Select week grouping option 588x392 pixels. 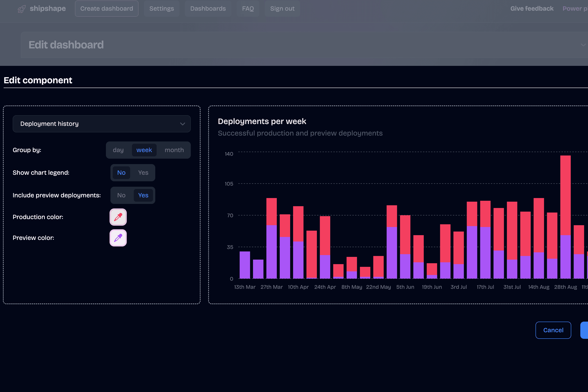pos(144,150)
